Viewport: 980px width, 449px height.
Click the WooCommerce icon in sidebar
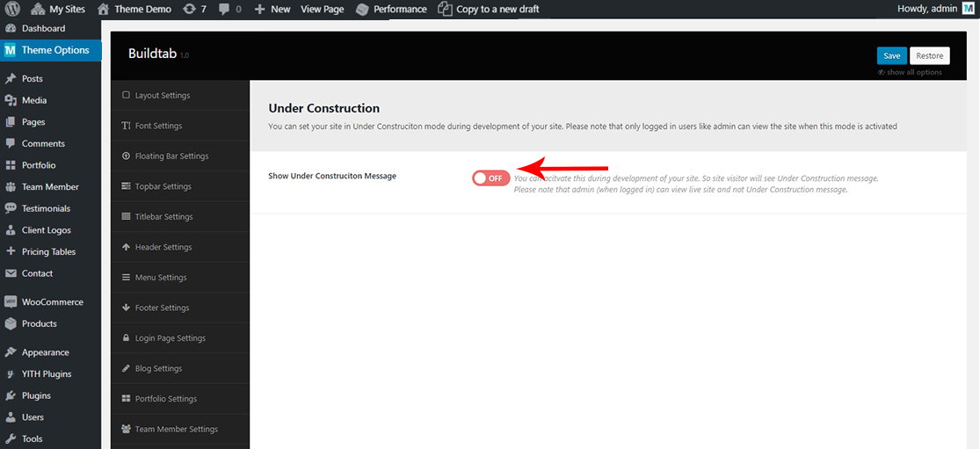11,301
